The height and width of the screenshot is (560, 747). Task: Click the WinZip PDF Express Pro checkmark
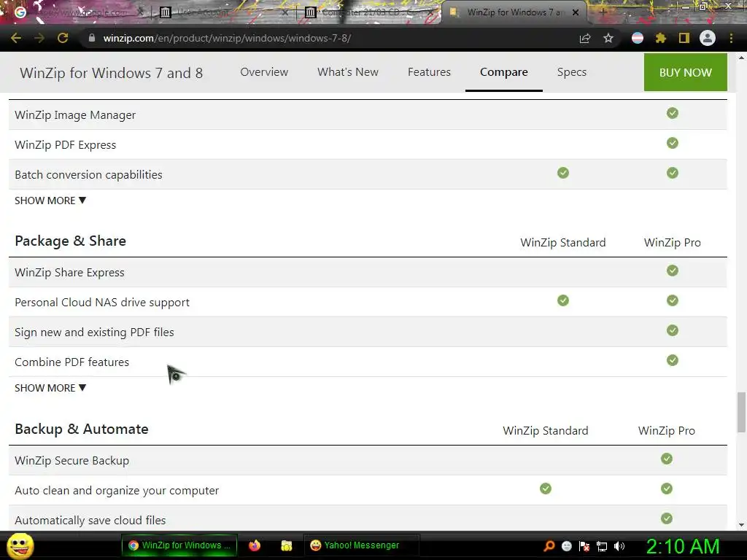672,143
